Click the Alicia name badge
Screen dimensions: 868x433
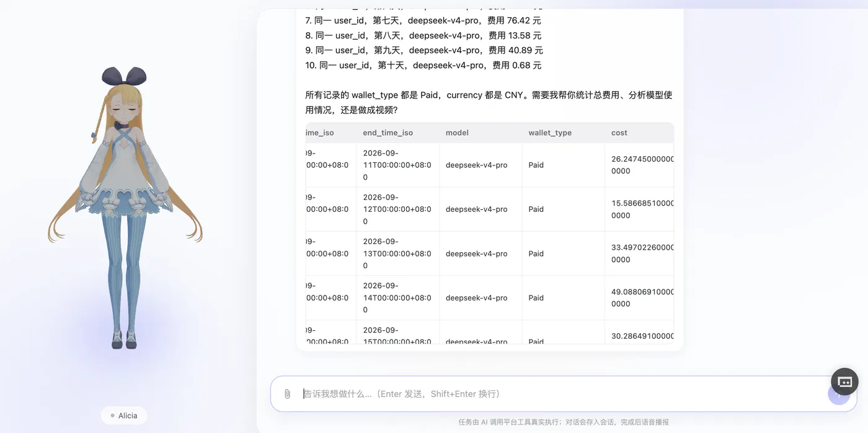coord(124,416)
